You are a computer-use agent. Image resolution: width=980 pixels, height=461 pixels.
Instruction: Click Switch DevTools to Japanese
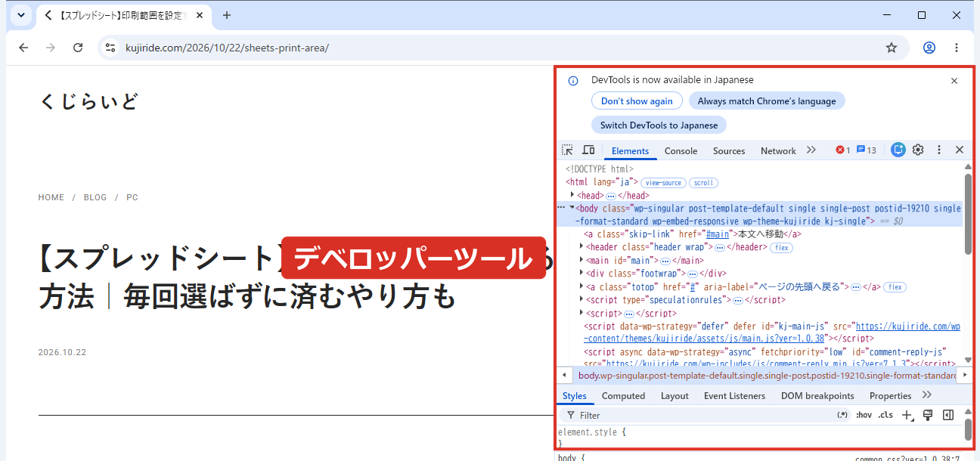(x=659, y=125)
